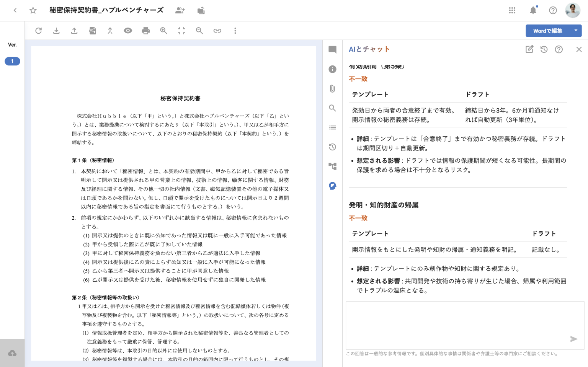Click the Wordで編集 button
This screenshot has width=588, height=367.
click(547, 31)
